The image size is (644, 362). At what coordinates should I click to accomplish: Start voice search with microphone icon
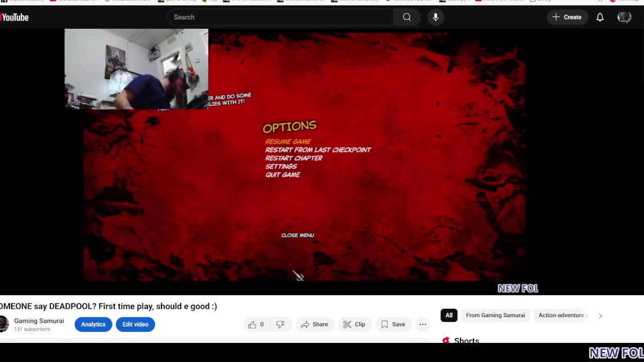tap(436, 17)
